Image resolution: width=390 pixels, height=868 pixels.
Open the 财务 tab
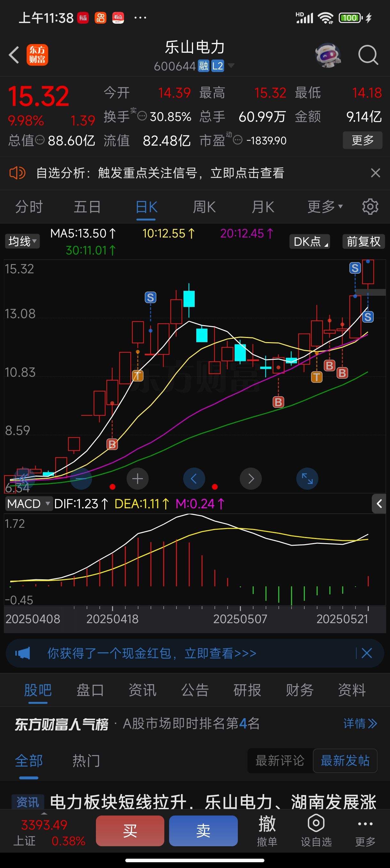300,690
